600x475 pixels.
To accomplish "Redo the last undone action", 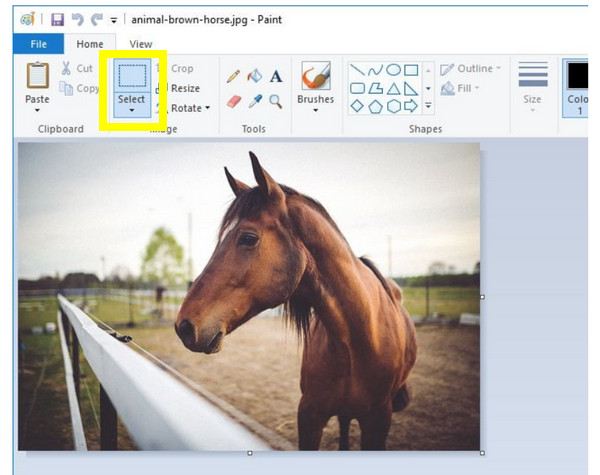I will (x=96, y=19).
